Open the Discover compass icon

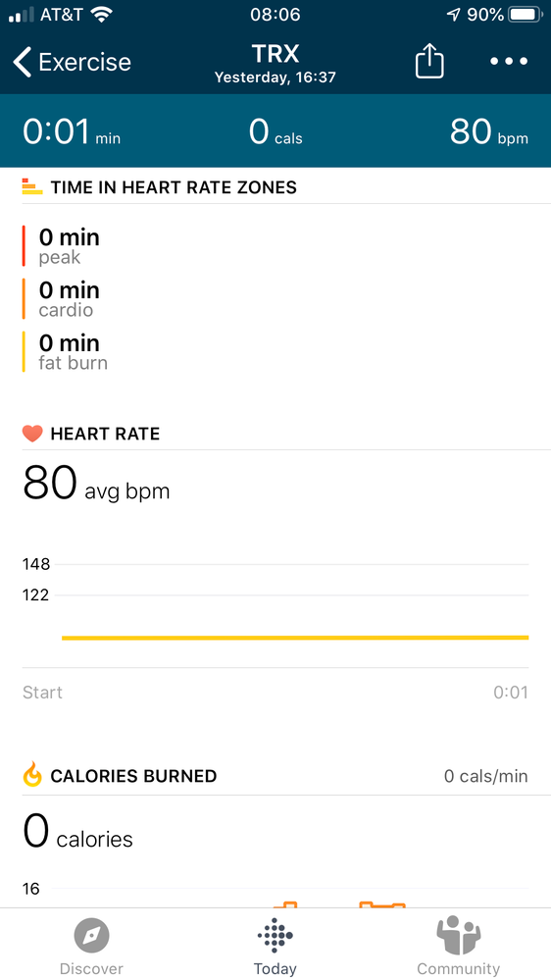point(92,936)
